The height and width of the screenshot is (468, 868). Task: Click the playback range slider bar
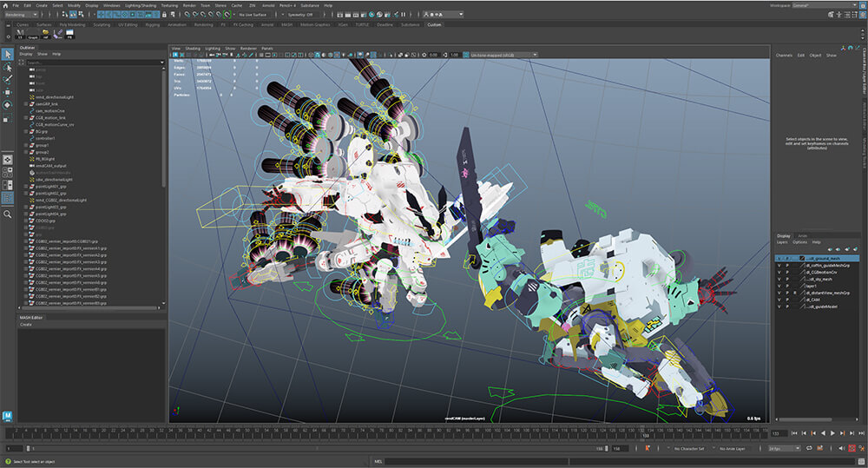click(318, 449)
